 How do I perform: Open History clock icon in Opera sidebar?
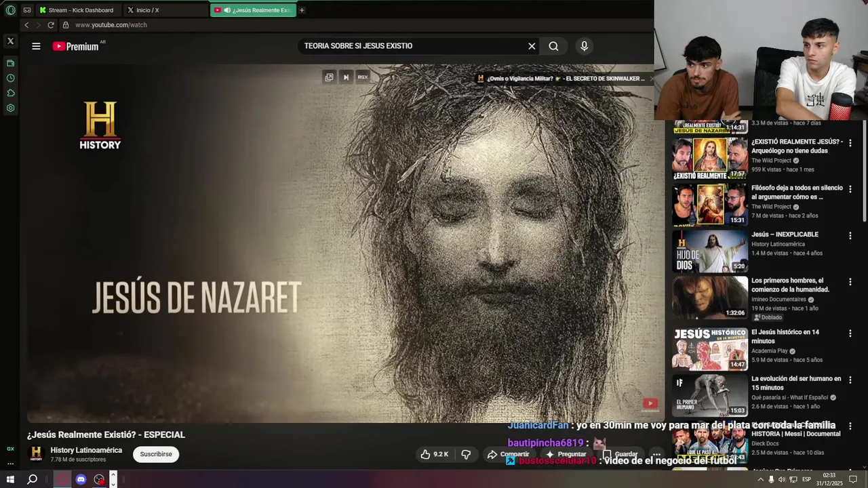[10, 78]
